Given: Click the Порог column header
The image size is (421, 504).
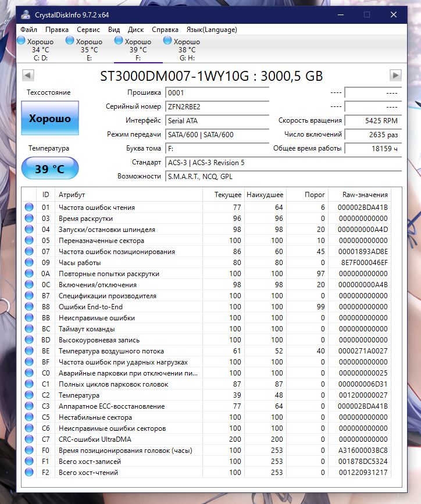Looking at the screenshot, I should (307, 195).
